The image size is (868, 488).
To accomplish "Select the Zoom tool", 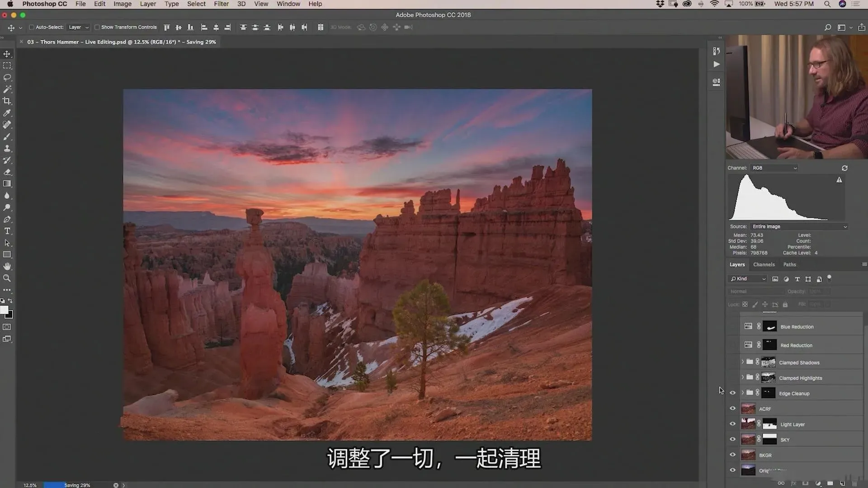I will tap(7, 278).
